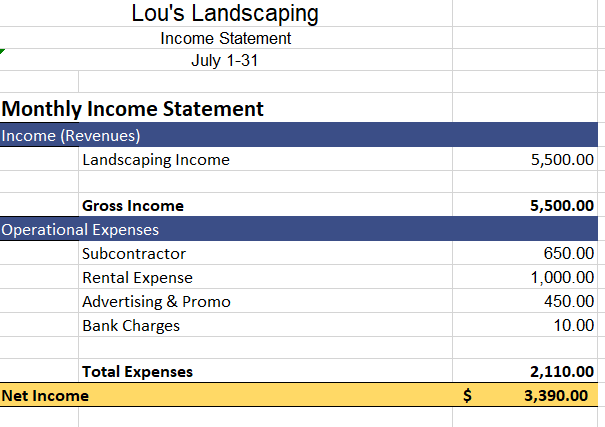Select the Total Expenses value 2,110.00
This screenshot has height=427, width=605.
(562, 372)
